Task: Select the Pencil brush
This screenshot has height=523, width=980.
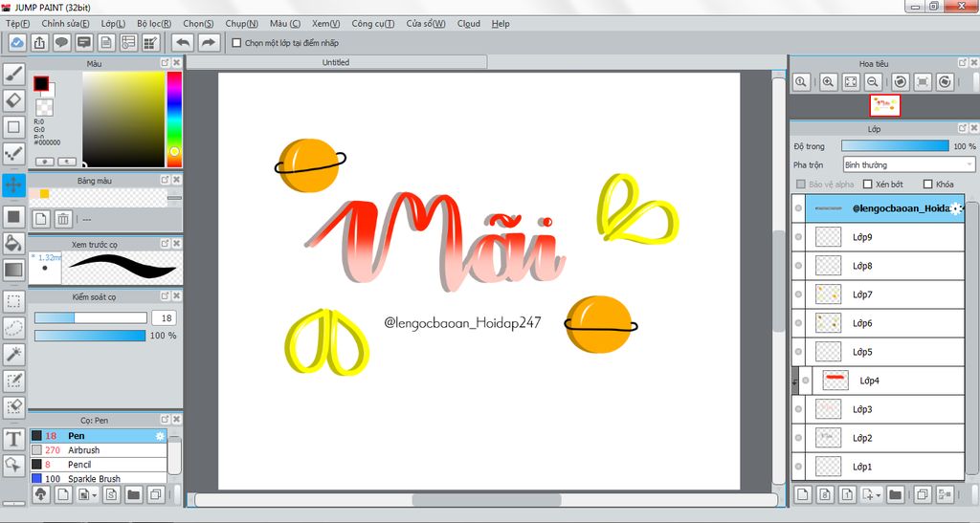Action: (x=99, y=465)
